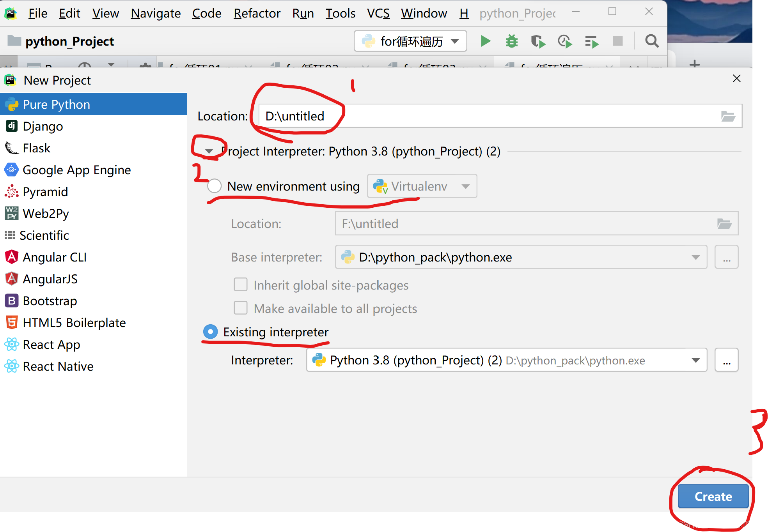Choose Existing interpreter radio button

[211, 332]
